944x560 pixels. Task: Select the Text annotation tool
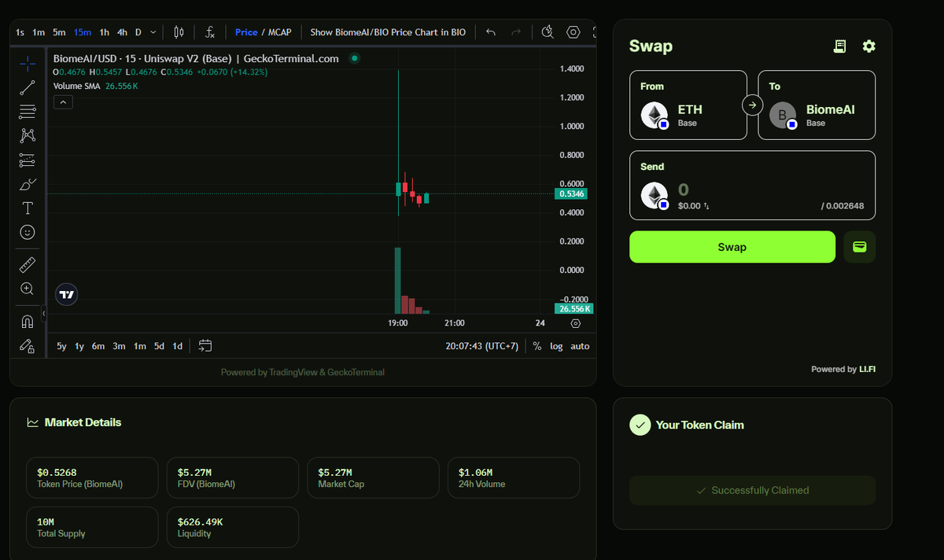click(28, 208)
